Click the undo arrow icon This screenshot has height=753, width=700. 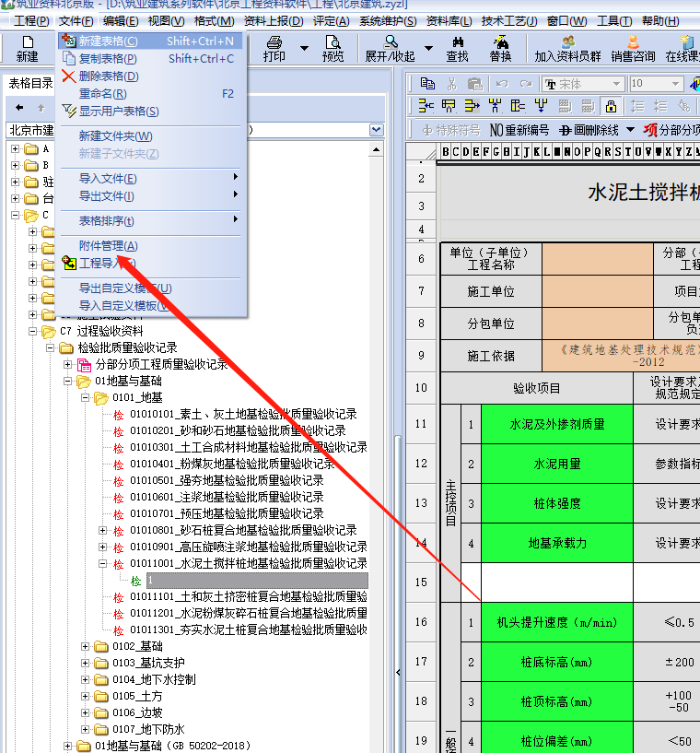coord(502,84)
